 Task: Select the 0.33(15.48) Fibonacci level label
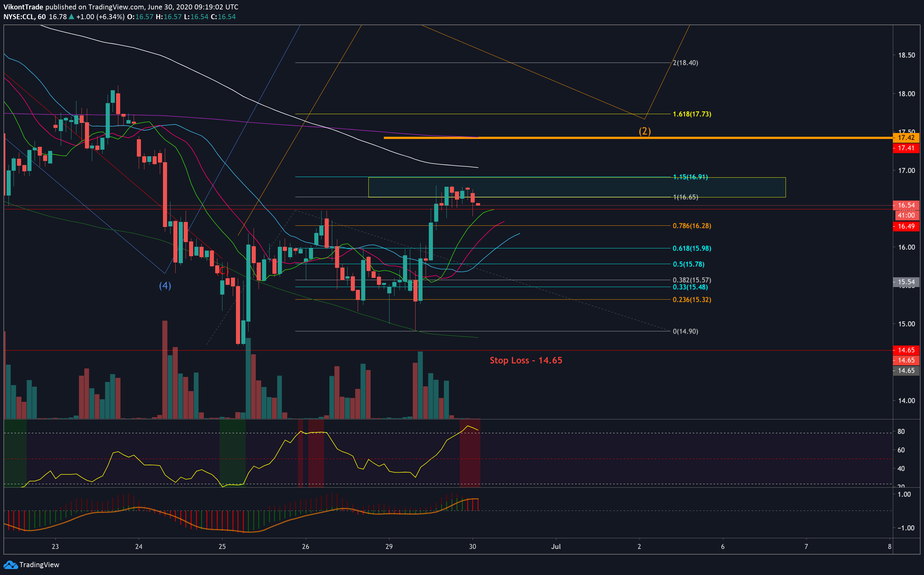click(x=690, y=287)
